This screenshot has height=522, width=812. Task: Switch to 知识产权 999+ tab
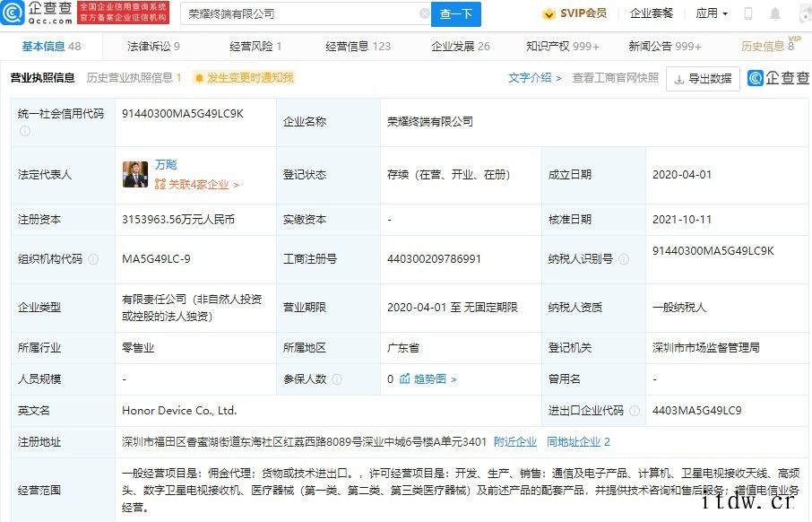pos(562,46)
